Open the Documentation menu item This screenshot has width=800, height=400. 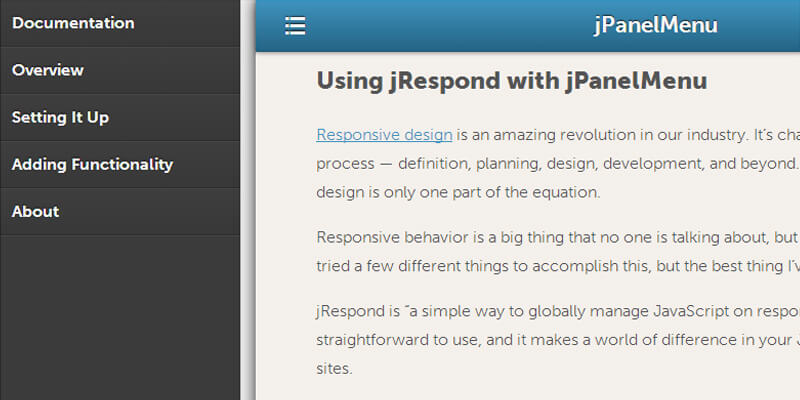(x=73, y=23)
